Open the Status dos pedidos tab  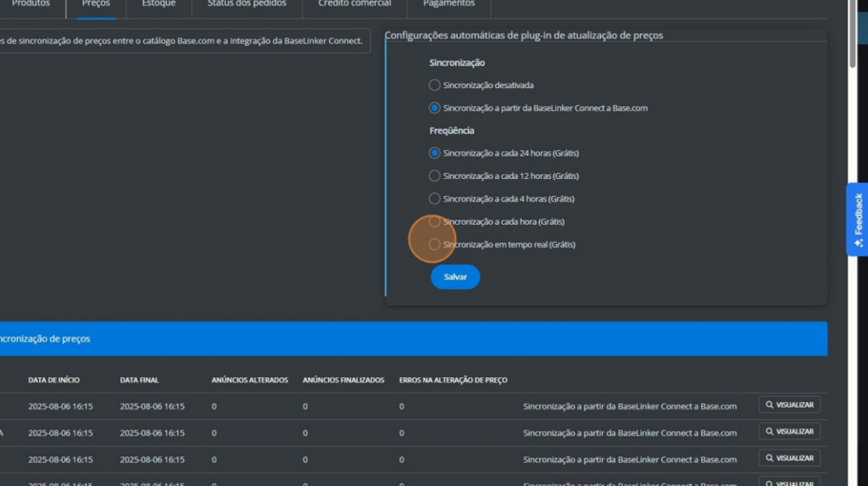(x=247, y=4)
